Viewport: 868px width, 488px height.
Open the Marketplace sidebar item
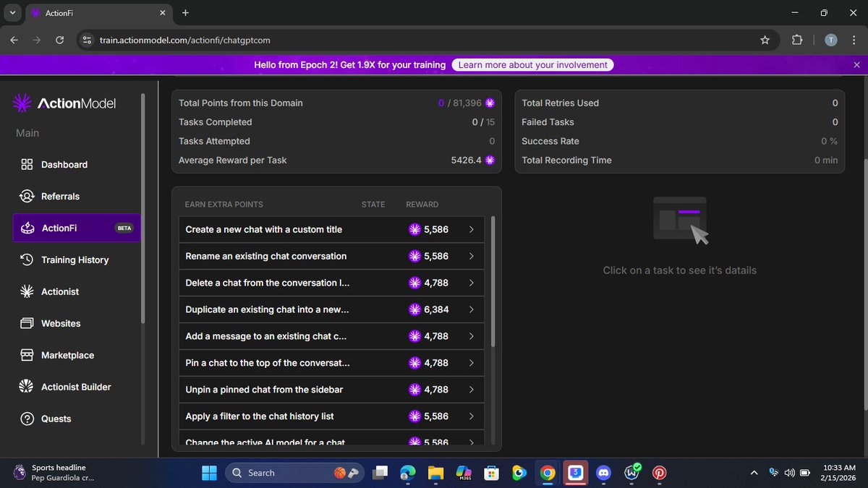coord(77,355)
